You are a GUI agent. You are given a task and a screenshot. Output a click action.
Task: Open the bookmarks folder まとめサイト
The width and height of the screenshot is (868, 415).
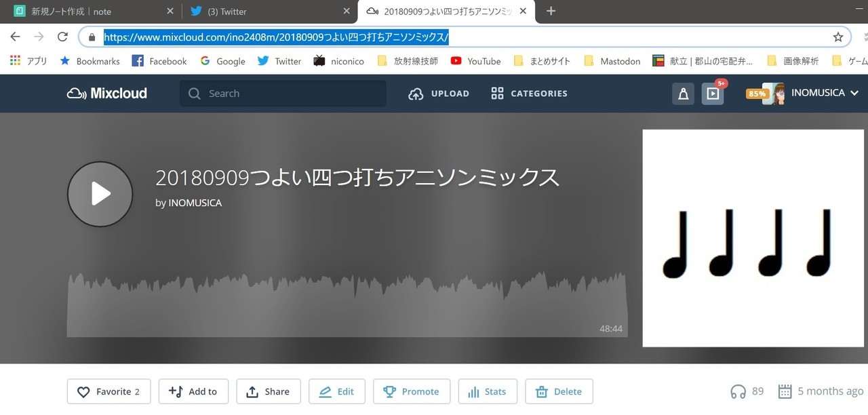click(x=551, y=61)
